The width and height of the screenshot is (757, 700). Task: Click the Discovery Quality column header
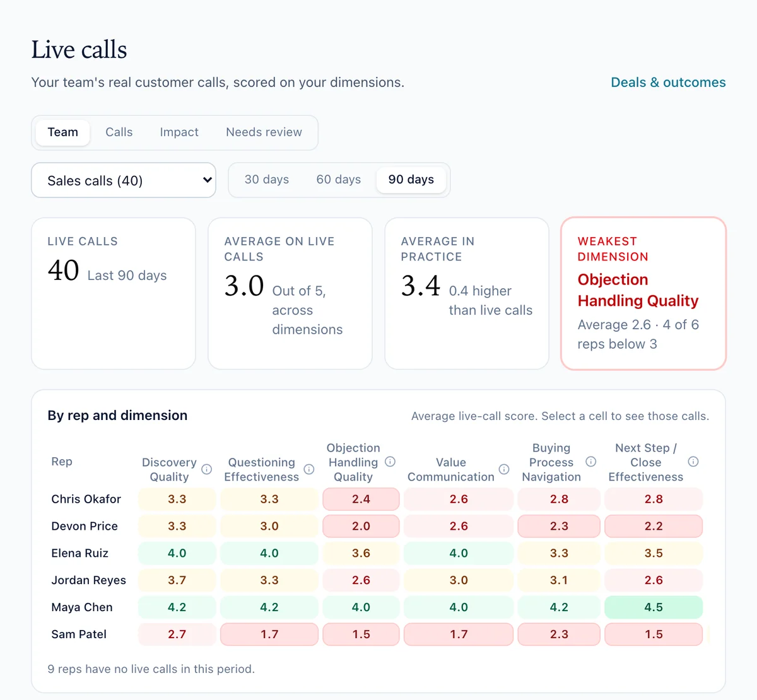(x=169, y=470)
